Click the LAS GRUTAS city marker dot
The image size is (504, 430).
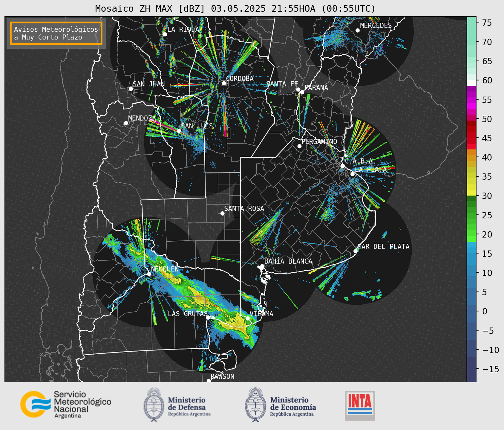pyautogui.click(x=208, y=318)
